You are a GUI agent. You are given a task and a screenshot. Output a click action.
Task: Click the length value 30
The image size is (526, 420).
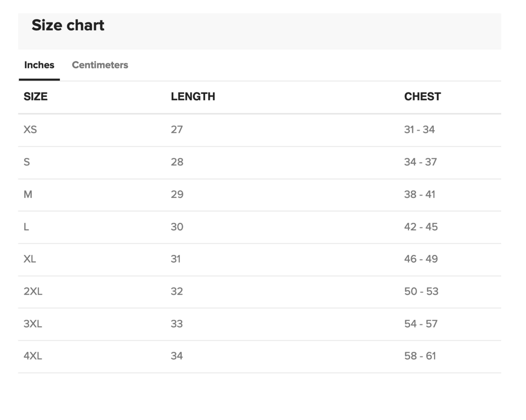click(177, 227)
